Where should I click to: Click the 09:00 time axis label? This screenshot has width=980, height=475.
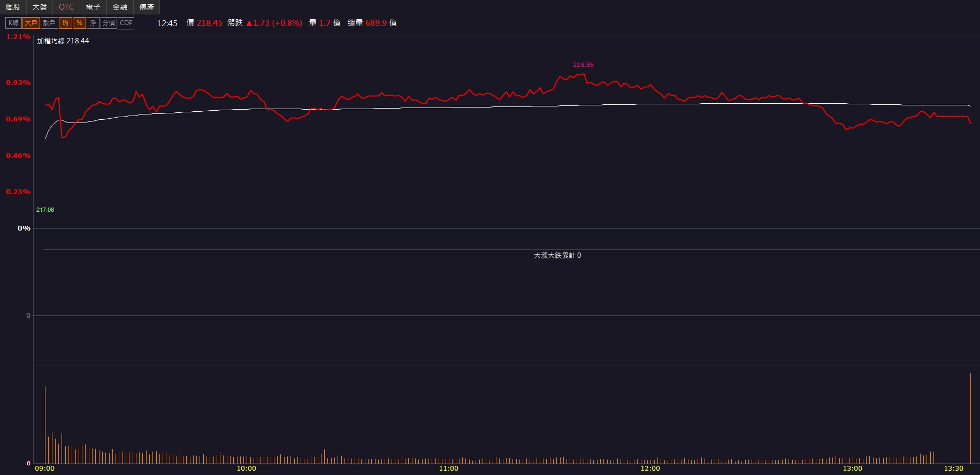point(44,469)
